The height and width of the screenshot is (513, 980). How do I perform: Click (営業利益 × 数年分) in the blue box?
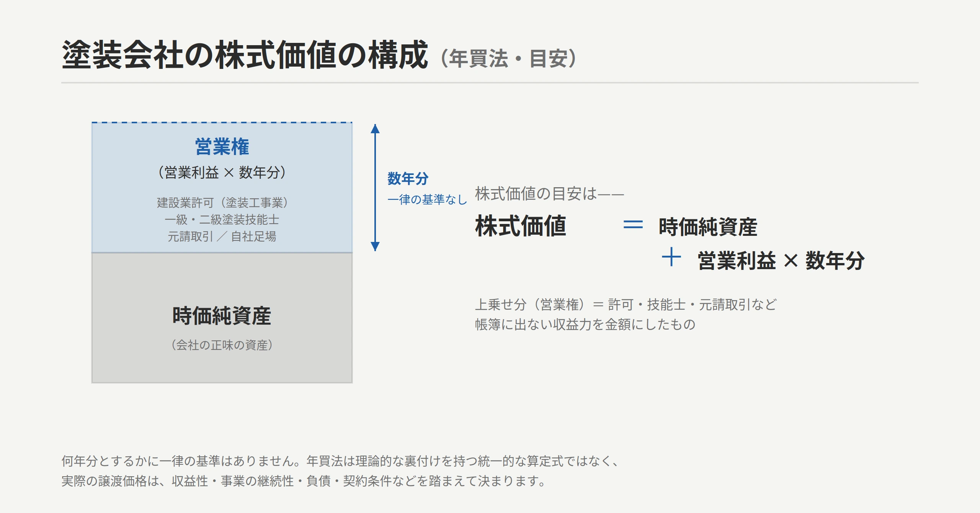222,172
